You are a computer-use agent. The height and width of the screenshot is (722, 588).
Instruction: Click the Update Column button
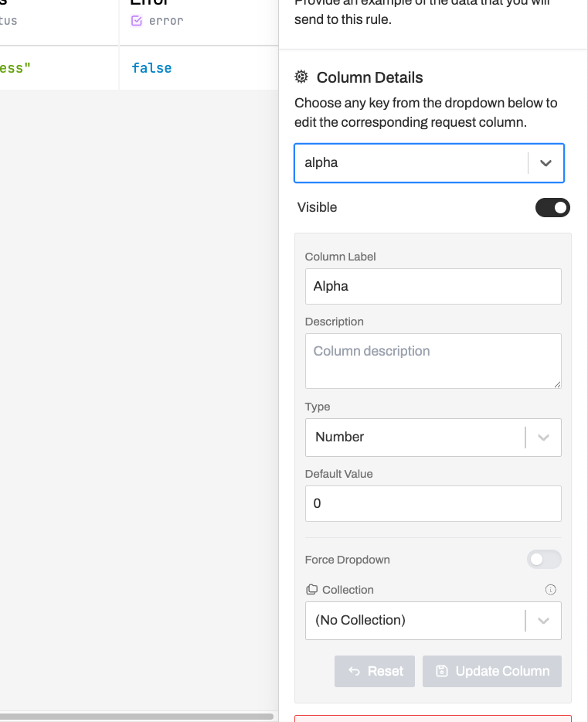pyautogui.click(x=492, y=671)
